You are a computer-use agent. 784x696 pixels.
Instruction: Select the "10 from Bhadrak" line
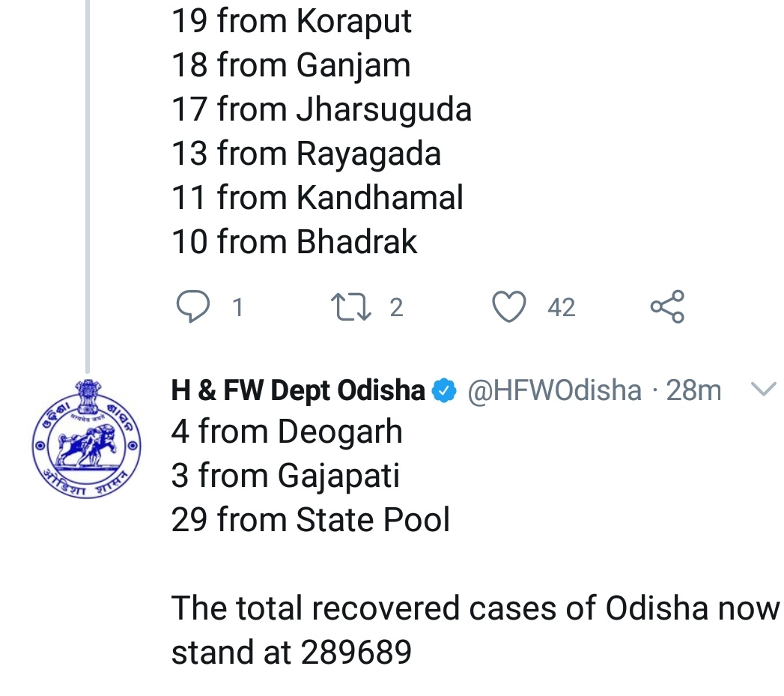click(294, 242)
